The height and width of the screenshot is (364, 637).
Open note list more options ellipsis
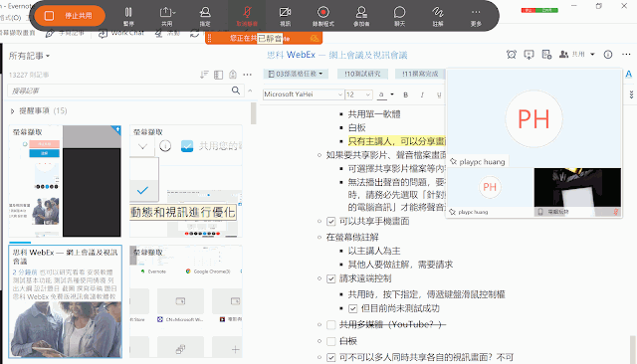pyautogui.click(x=248, y=75)
